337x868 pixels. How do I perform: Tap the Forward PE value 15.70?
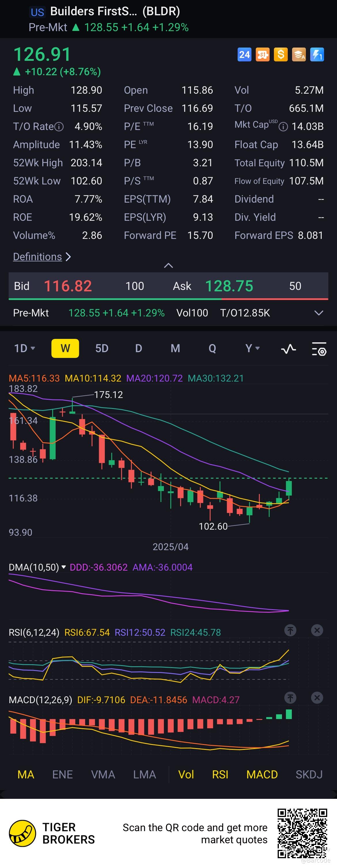[200, 235]
